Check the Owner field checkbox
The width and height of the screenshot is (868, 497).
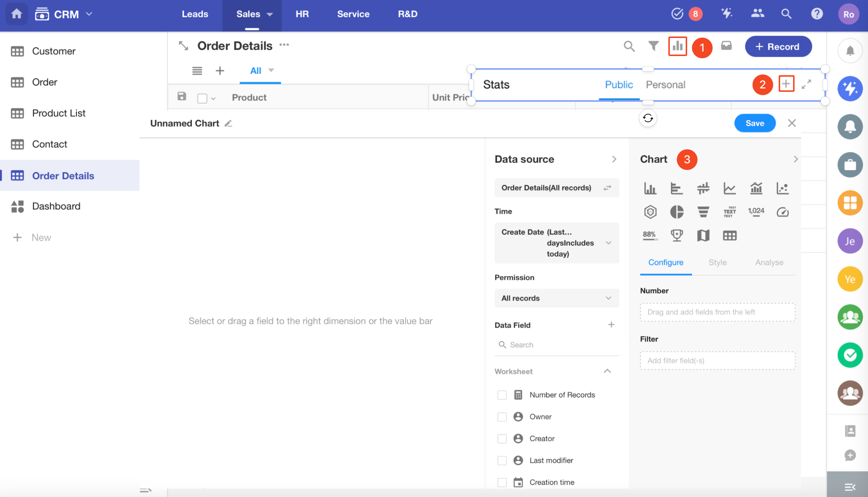(x=502, y=417)
